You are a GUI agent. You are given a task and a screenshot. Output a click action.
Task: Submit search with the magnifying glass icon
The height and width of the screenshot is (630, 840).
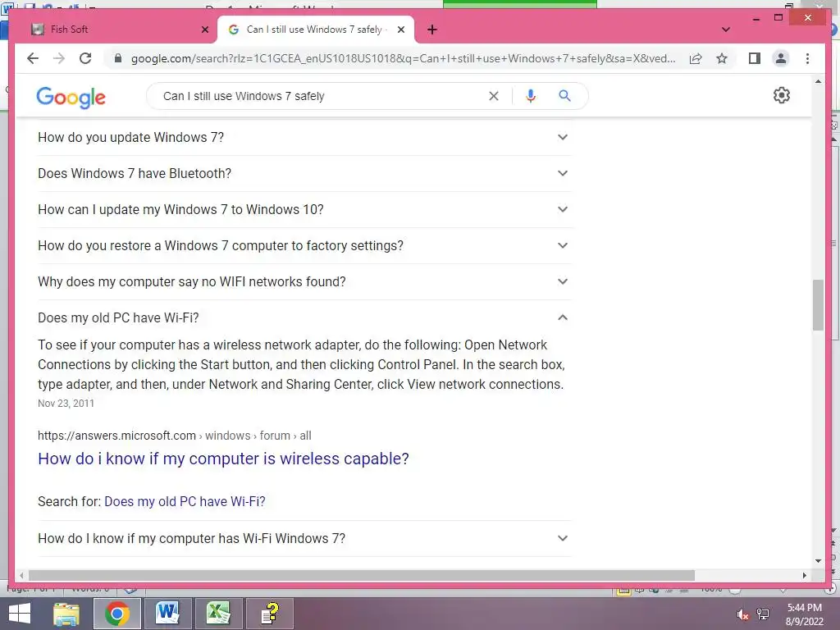564,96
